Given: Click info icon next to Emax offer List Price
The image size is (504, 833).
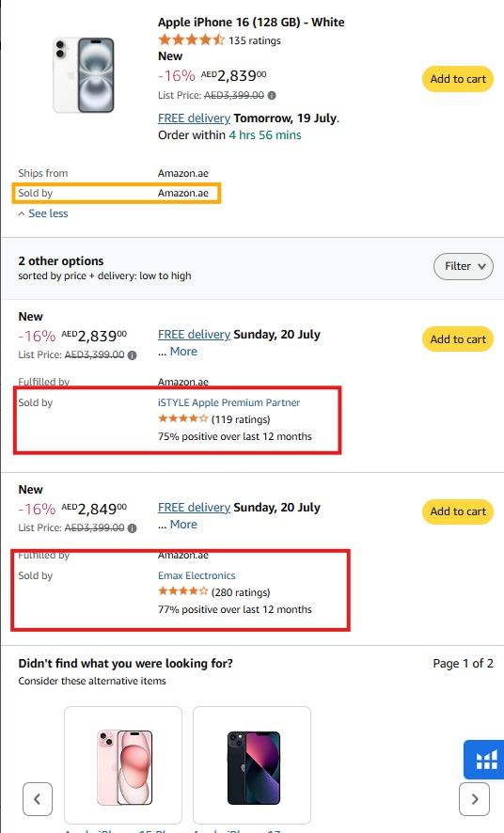Looking at the screenshot, I should coord(133,528).
